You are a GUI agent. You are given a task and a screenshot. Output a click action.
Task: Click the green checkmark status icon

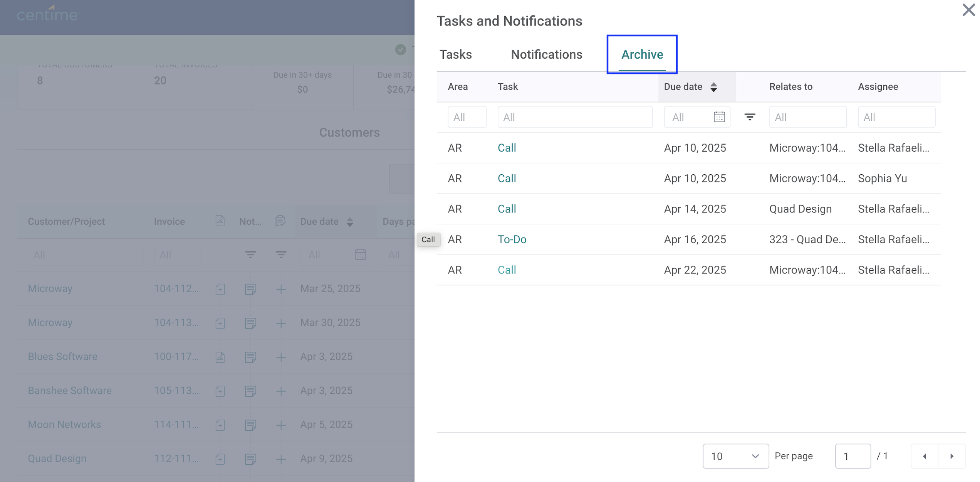tap(401, 50)
